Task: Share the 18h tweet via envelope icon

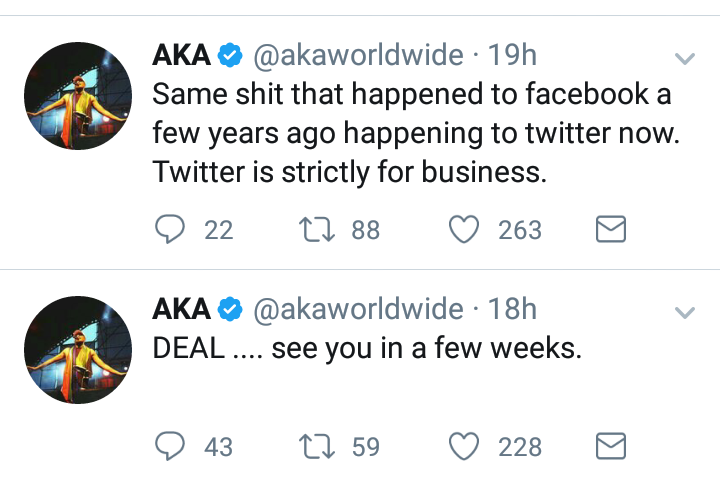Action: pos(610,446)
